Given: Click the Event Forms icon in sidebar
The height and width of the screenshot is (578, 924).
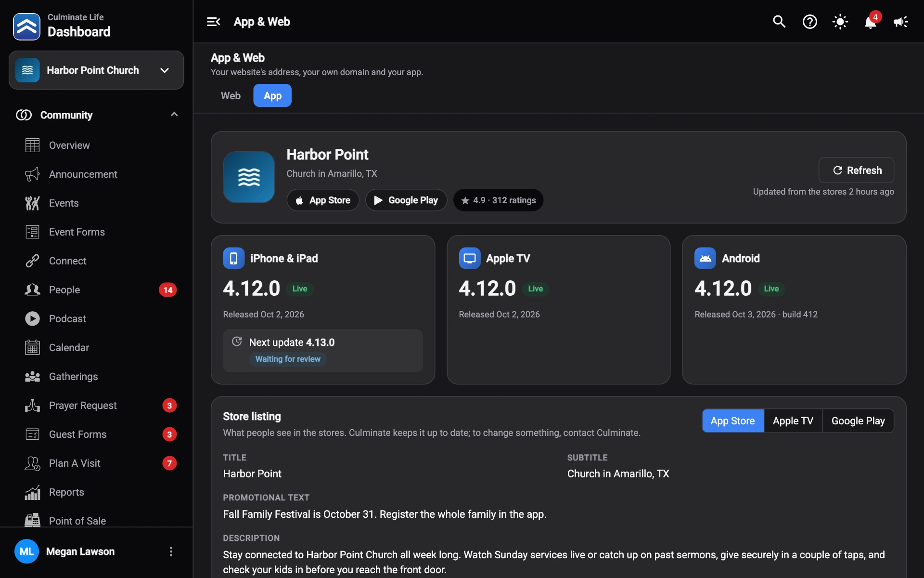Looking at the screenshot, I should click(x=32, y=232).
